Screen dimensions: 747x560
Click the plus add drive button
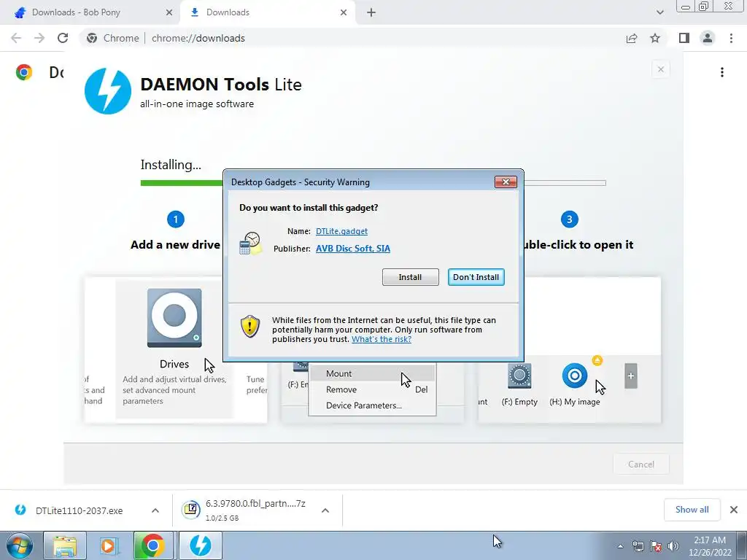(631, 376)
